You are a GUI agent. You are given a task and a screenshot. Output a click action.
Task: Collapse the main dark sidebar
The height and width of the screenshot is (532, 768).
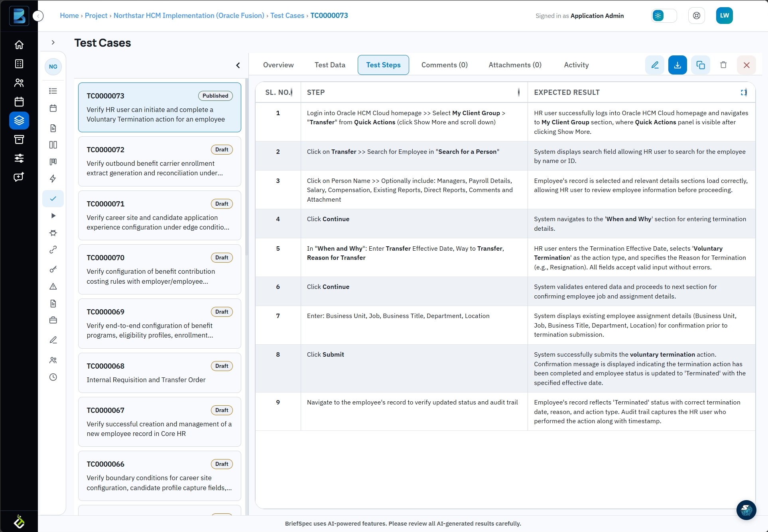(x=38, y=16)
